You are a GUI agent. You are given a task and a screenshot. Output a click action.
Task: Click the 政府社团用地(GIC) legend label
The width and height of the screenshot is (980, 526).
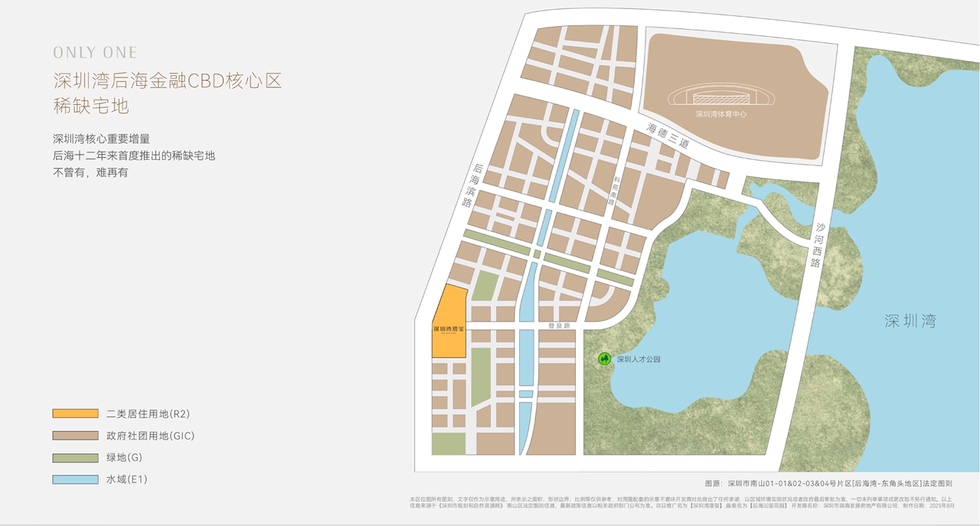(150, 436)
